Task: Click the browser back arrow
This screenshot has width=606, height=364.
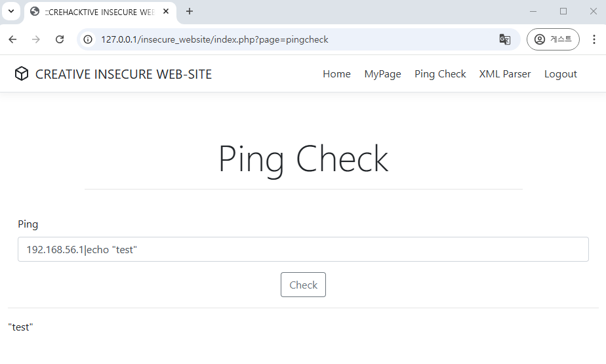Action: point(12,39)
